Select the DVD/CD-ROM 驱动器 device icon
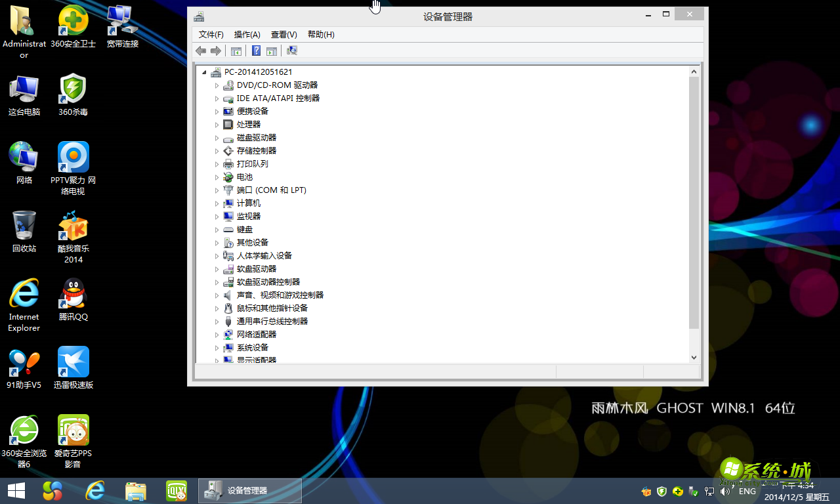The image size is (840, 504). 228,85
